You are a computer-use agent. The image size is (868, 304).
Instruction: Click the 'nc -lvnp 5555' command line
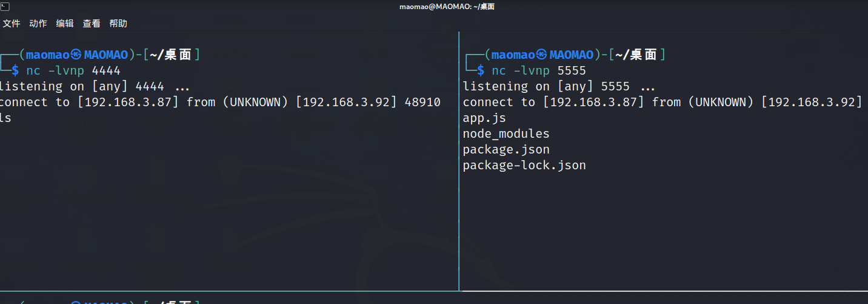(538, 71)
